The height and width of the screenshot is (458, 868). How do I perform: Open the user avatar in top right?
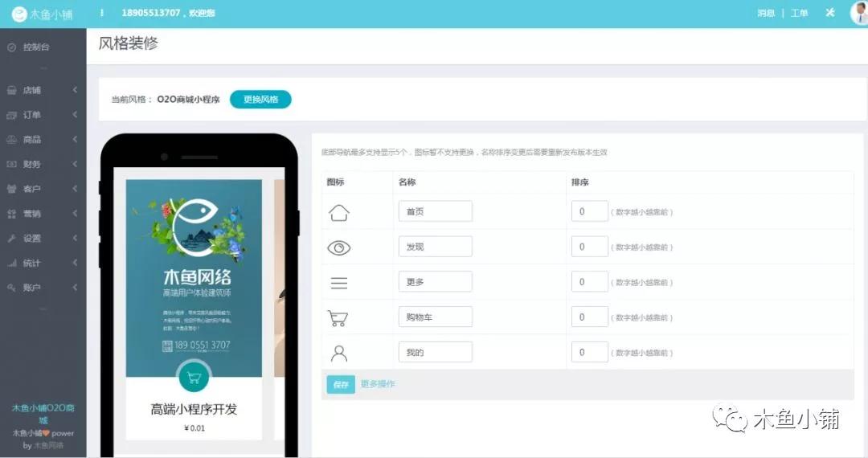click(x=858, y=13)
